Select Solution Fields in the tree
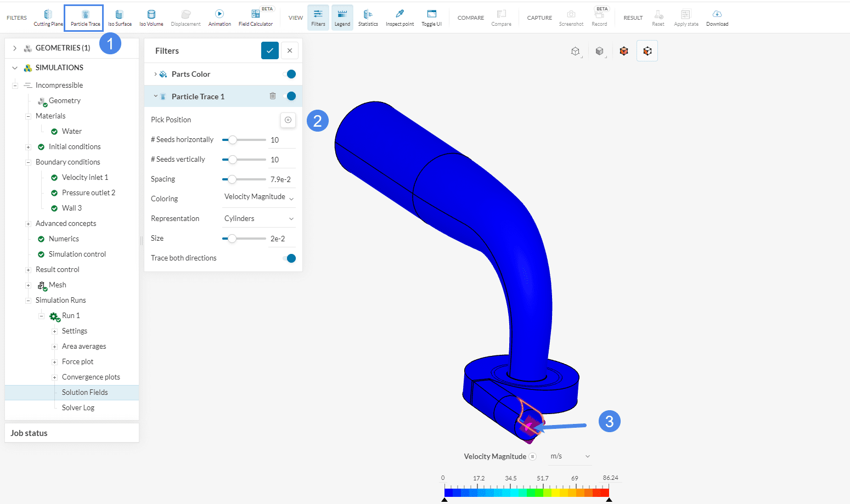The image size is (850, 504). (85, 393)
